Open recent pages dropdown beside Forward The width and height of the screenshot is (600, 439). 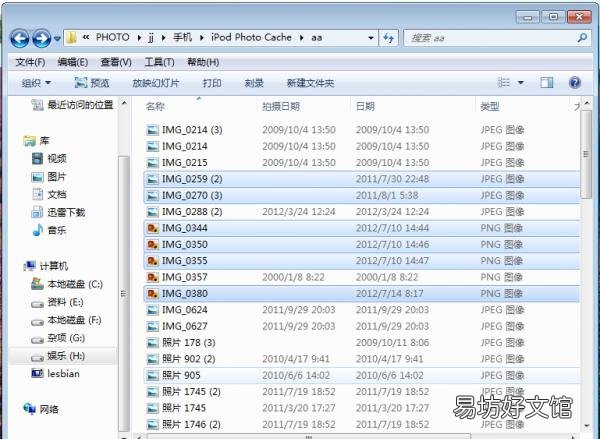(x=57, y=39)
